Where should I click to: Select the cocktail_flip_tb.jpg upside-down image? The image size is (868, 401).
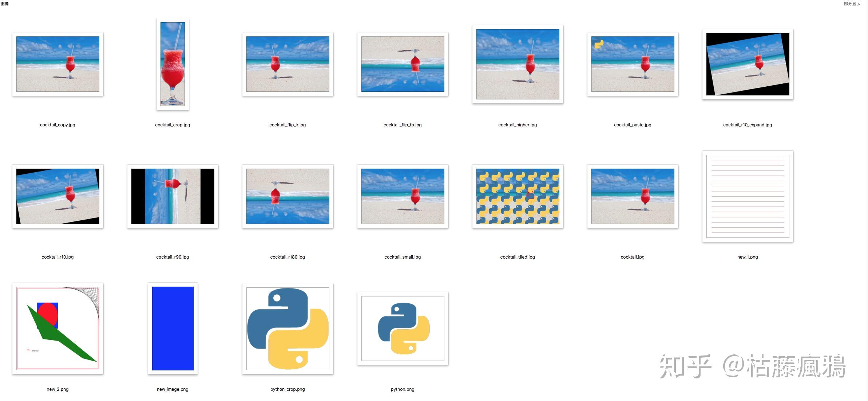pyautogui.click(x=403, y=64)
